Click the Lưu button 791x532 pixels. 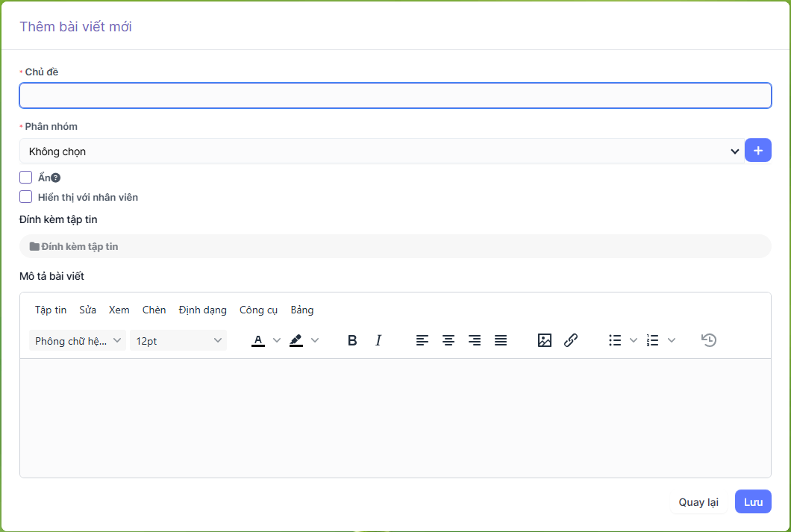(x=753, y=502)
